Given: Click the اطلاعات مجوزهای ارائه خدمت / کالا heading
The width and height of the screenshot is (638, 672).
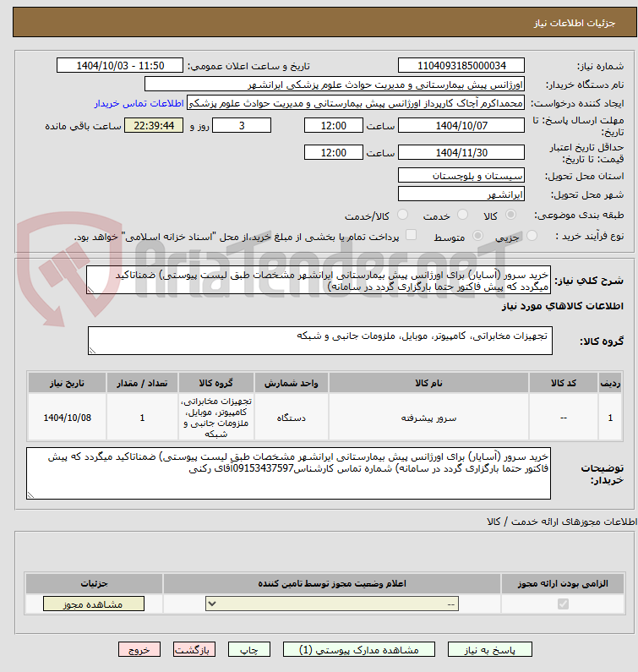Looking at the screenshot, I should pyautogui.click(x=562, y=522).
